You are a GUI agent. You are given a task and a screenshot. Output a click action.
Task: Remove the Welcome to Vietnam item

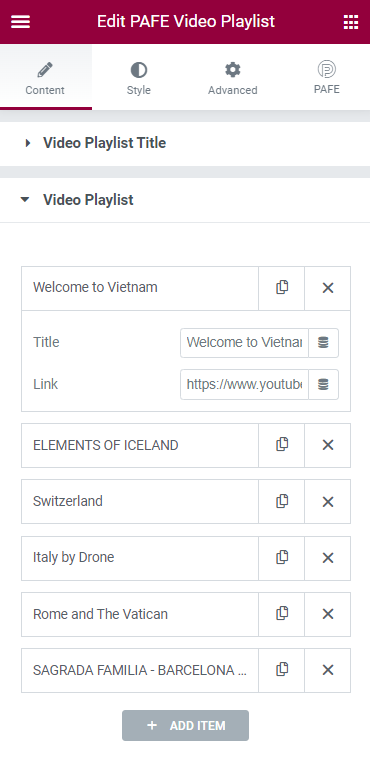click(x=327, y=288)
